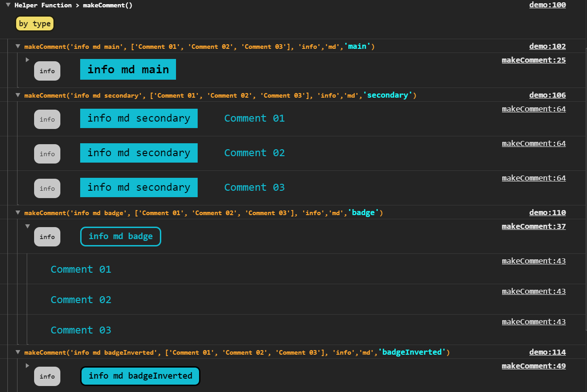Click the info badge beside secondary Comment 02
Viewport: 587px width, 392px height.
[x=47, y=154]
